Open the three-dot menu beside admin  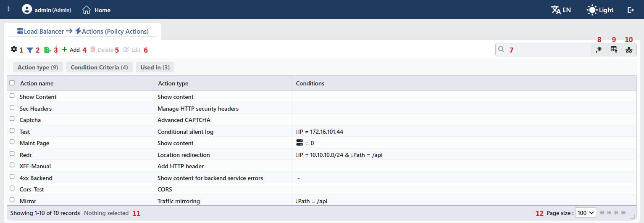tap(8, 9)
